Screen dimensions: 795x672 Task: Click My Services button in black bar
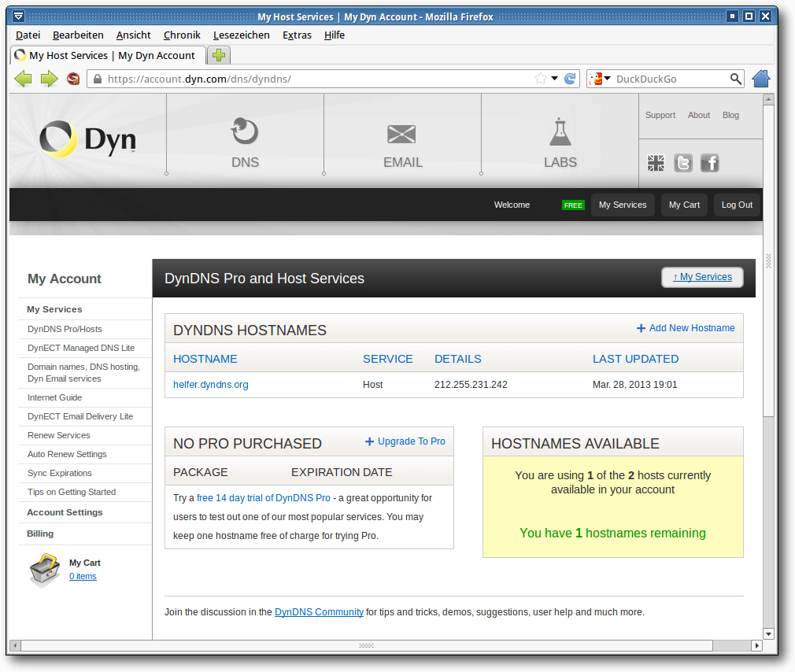click(x=623, y=205)
